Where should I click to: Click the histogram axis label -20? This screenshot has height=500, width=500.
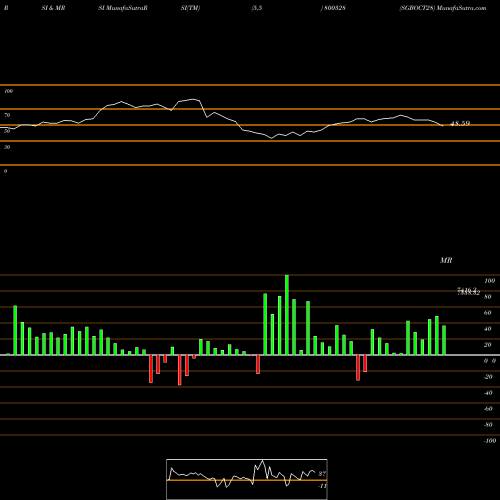point(488,377)
